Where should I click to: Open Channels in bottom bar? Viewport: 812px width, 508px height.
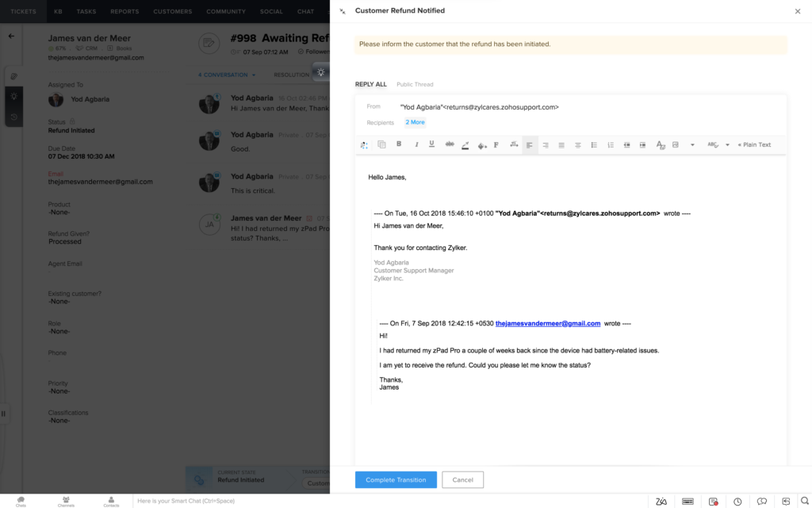click(66, 502)
